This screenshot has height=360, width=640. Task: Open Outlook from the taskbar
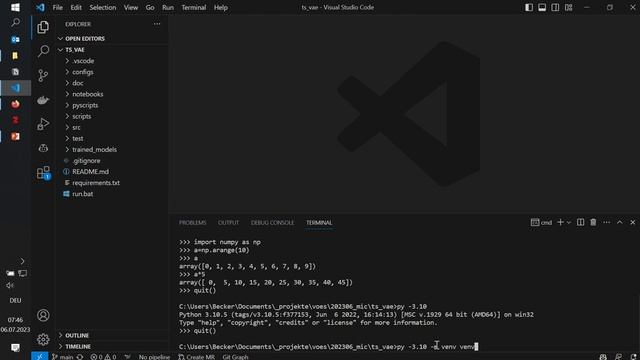coord(16,40)
